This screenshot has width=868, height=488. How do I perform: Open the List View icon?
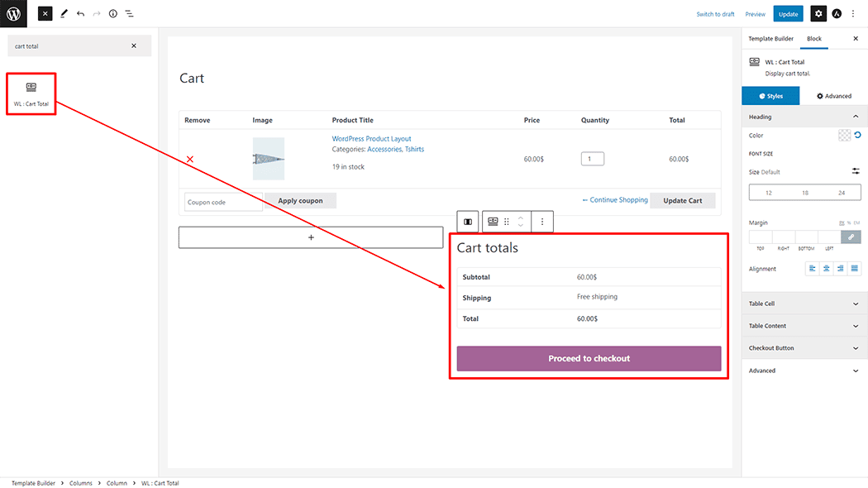click(130, 14)
